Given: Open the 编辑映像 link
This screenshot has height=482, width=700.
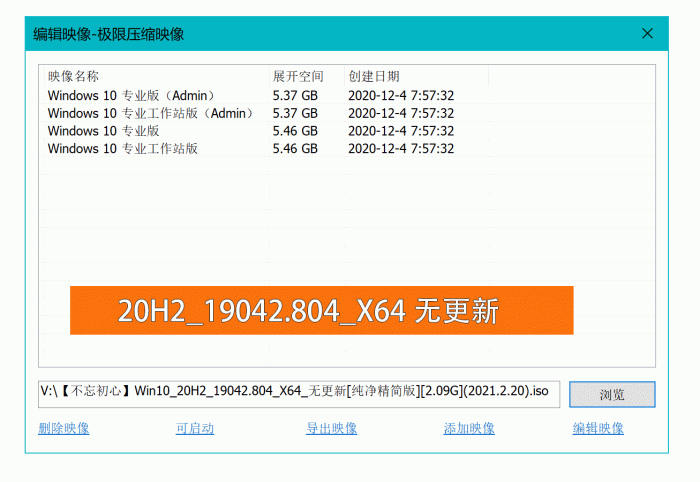Looking at the screenshot, I should (598, 429).
